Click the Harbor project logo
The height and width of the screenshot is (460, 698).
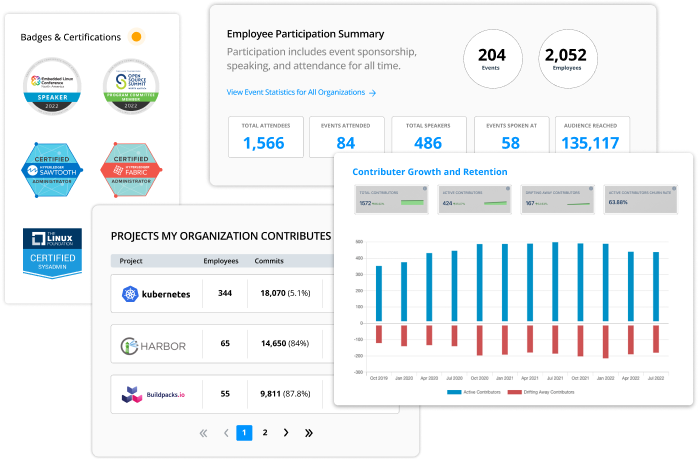point(155,345)
